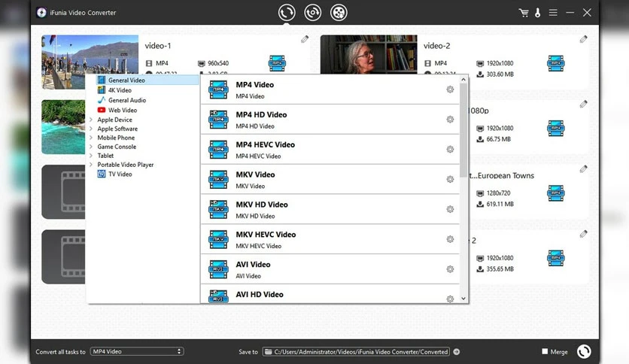This screenshot has width=629, height=364.
Task: Enable the Merge checkbox
Action: click(545, 351)
